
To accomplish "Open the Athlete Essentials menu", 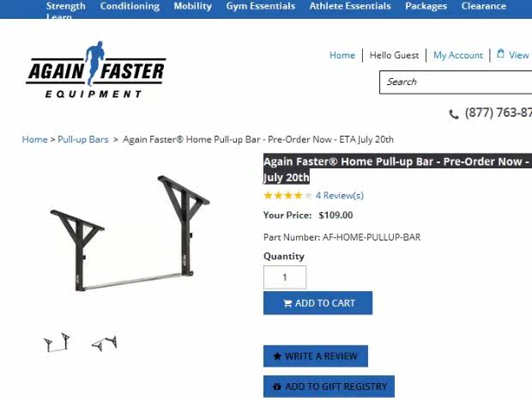I will coord(350,6).
